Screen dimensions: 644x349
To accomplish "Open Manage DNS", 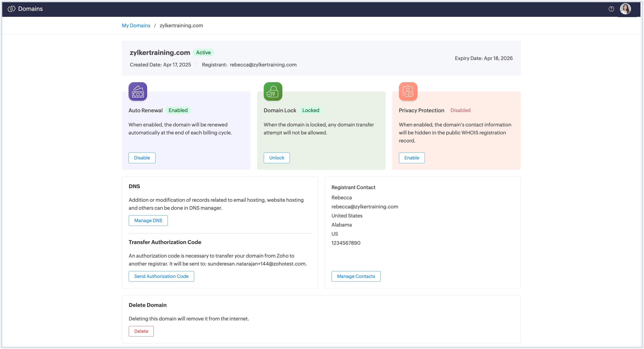I will [148, 221].
